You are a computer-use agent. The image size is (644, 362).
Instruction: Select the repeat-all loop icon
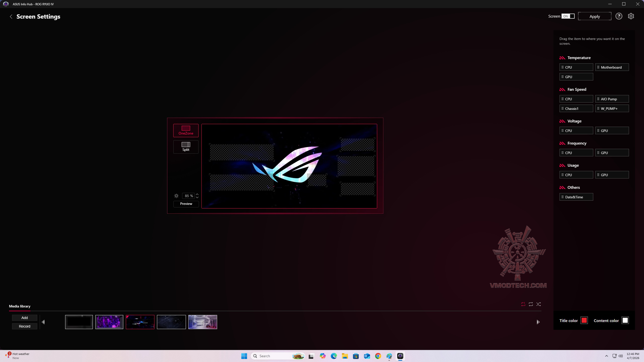[531, 304]
